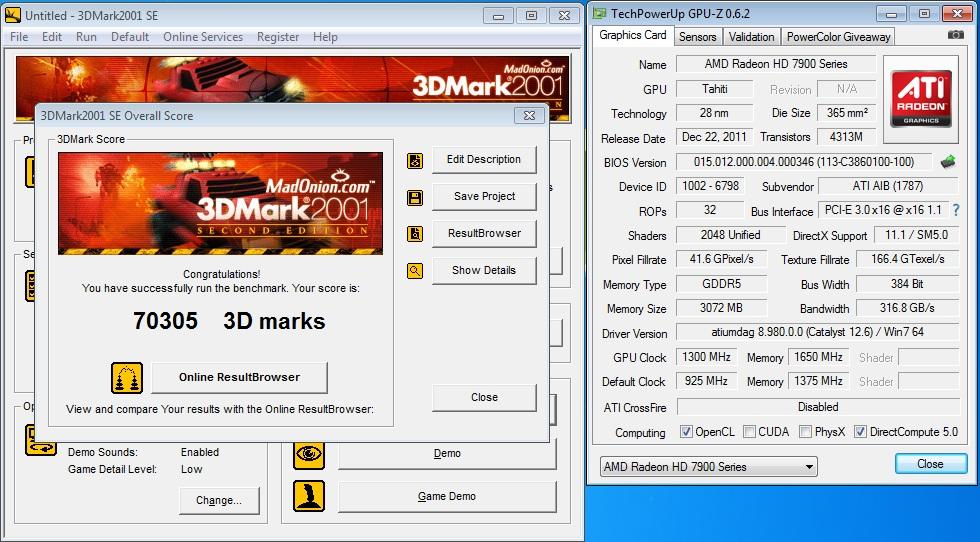
Task: Open the File menu in 3DMark2001
Action: 19,37
